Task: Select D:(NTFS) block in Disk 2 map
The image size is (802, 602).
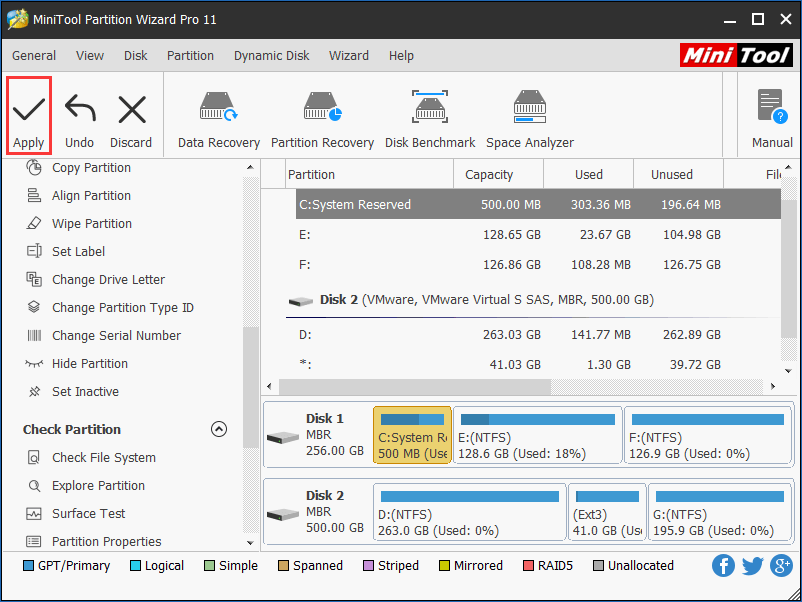Action: pos(470,512)
